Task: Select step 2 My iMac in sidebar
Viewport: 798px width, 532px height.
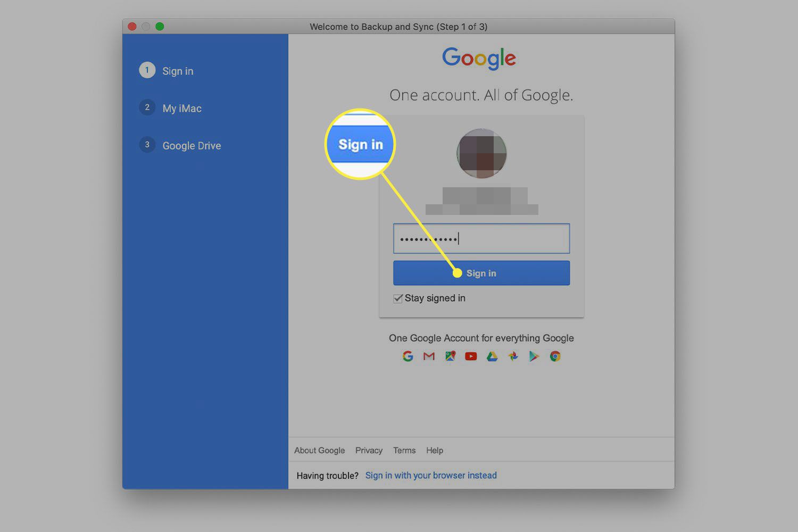Action: (171, 108)
